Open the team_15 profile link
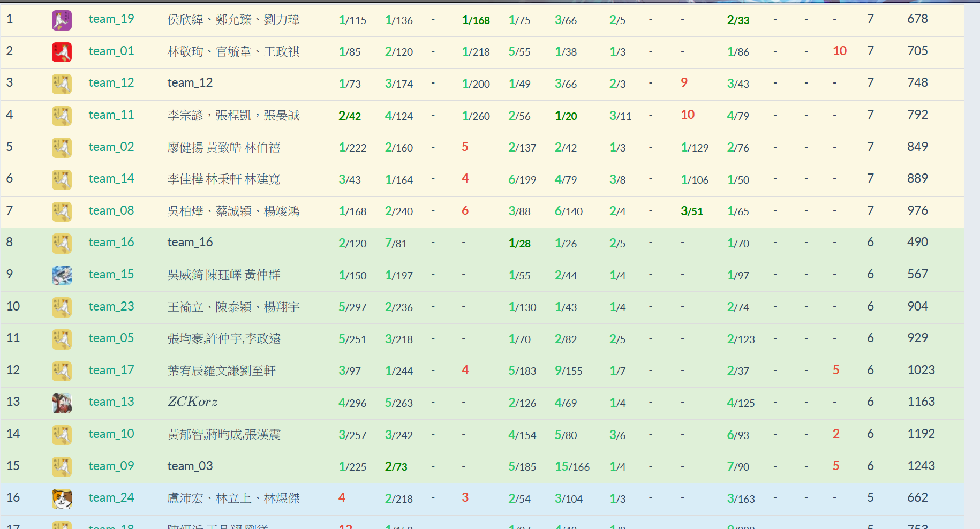This screenshot has width=980, height=529. click(x=111, y=275)
